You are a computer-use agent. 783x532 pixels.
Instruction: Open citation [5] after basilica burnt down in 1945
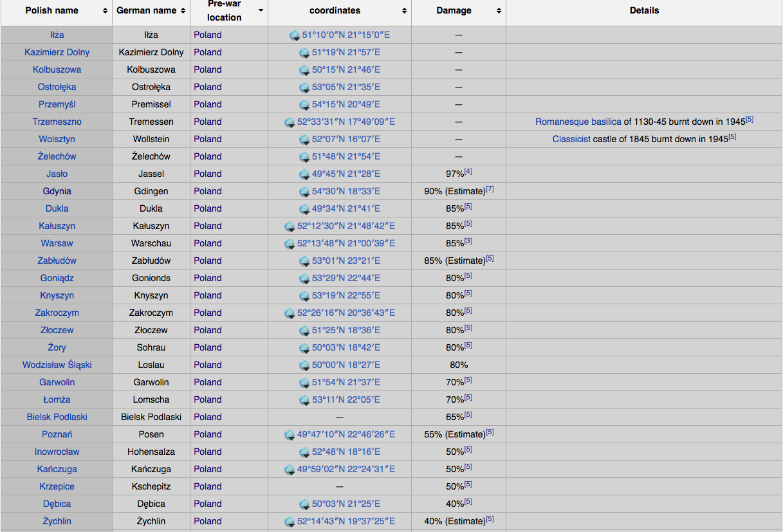click(750, 120)
